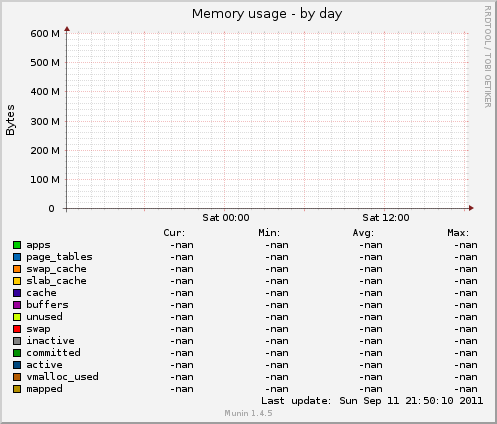Select the 'mapped' legend label
497x424 pixels.
(44, 389)
